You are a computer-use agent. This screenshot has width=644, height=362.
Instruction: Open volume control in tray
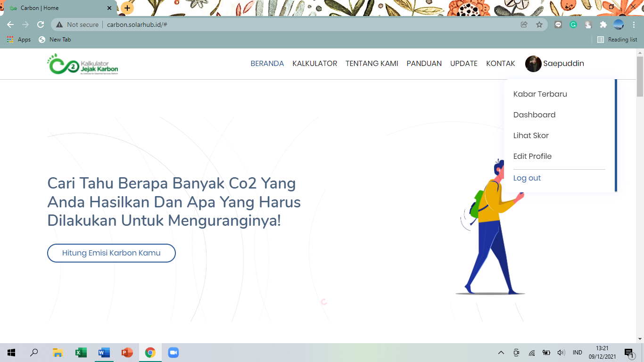point(561,353)
